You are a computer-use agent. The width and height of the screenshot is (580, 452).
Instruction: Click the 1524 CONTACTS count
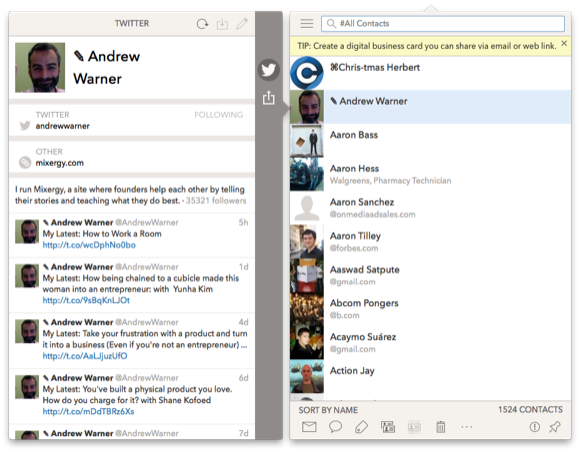(530, 409)
